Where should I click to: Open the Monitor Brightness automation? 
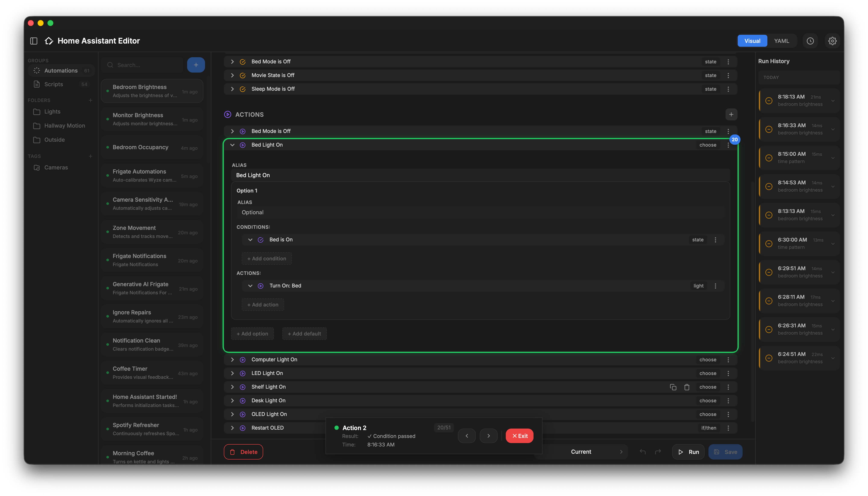[152, 119]
